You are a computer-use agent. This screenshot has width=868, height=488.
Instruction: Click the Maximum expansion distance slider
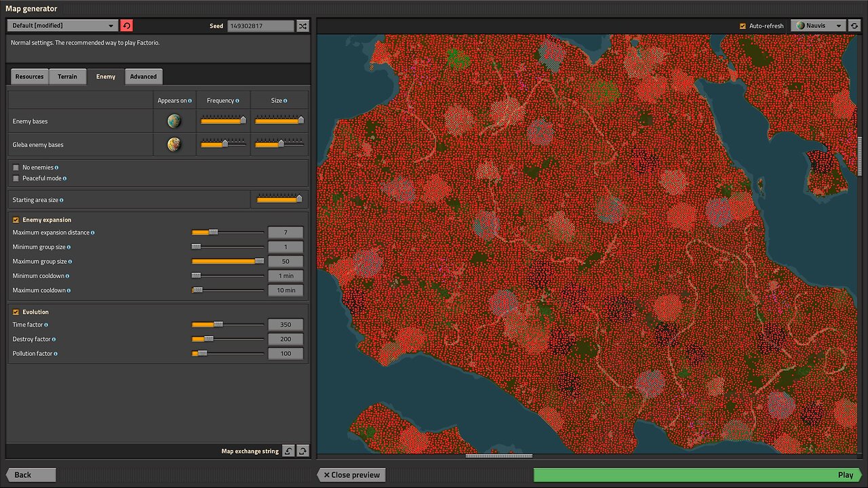(228, 232)
